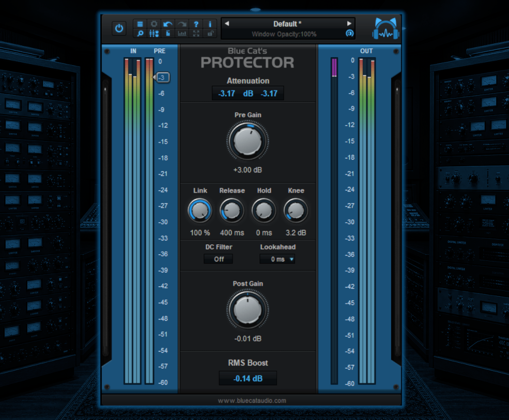Screen dimensions: 509x420
Task: Click the Window Opacity:100% text
Action: (x=284, y=34)
